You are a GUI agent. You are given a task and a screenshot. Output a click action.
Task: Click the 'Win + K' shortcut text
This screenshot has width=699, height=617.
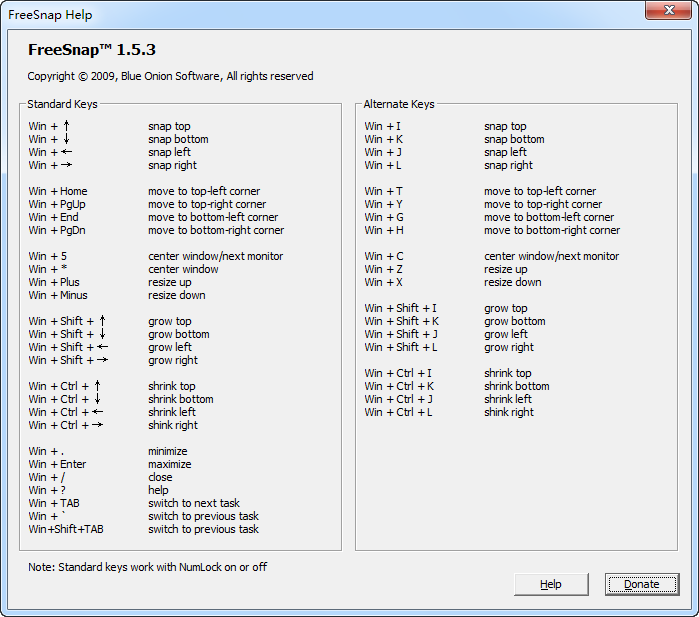coord(384,139)
